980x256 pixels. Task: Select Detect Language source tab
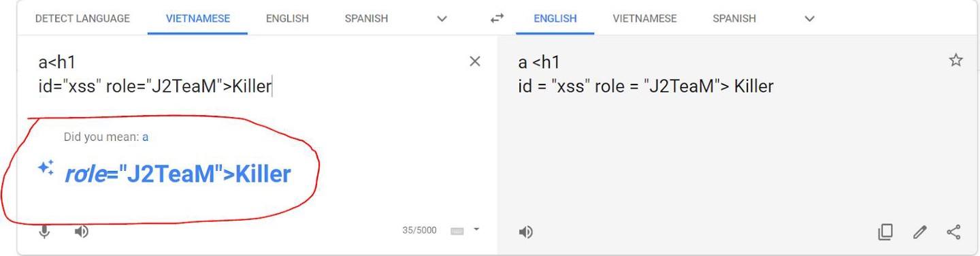[82, 18]
